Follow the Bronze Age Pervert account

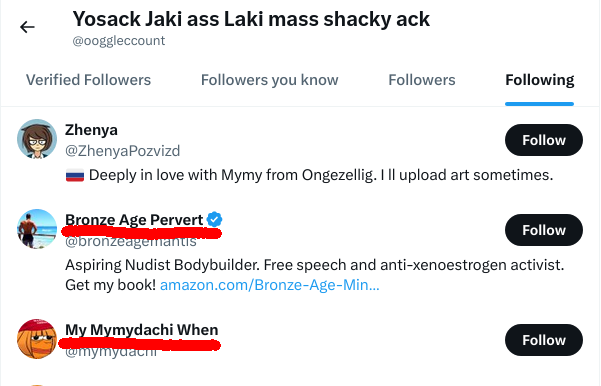point(544,230)
